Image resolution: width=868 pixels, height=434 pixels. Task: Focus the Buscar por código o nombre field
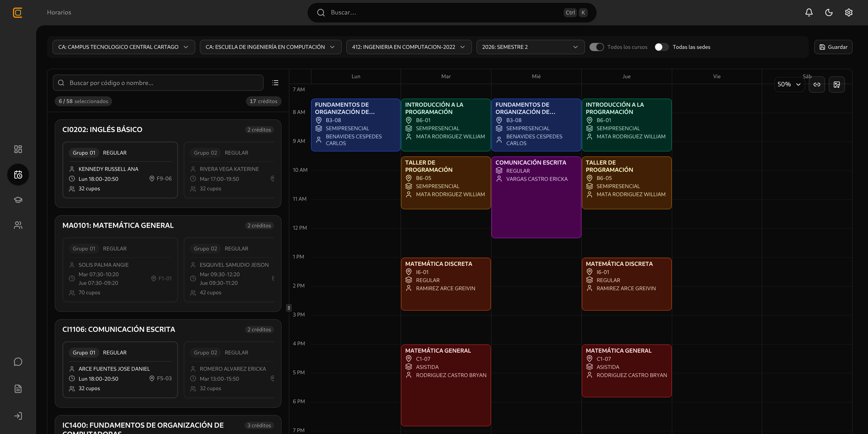point(158,83)
